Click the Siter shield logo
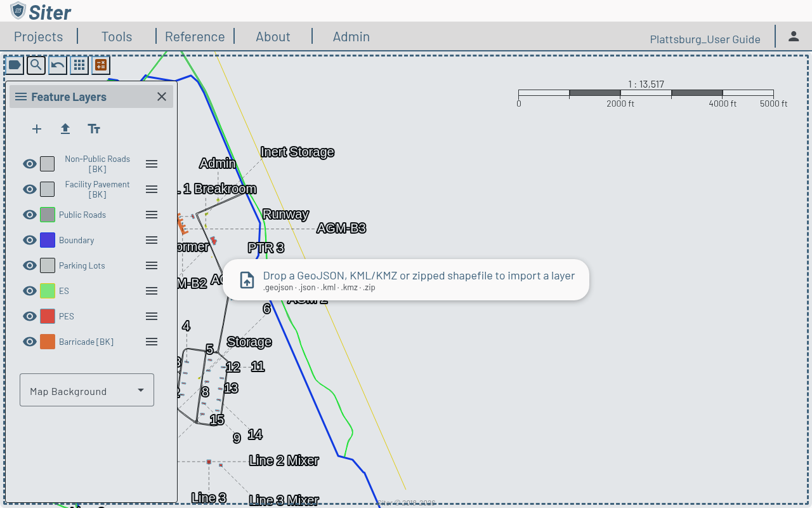This screenshot has height=508, width=812. (x=18, y=11)
